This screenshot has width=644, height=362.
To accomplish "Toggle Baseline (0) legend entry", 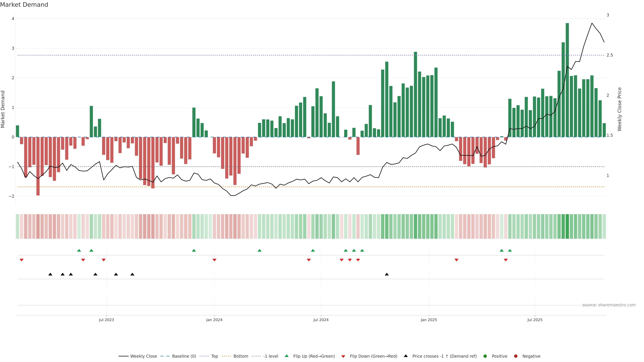I will coord(184,356).
